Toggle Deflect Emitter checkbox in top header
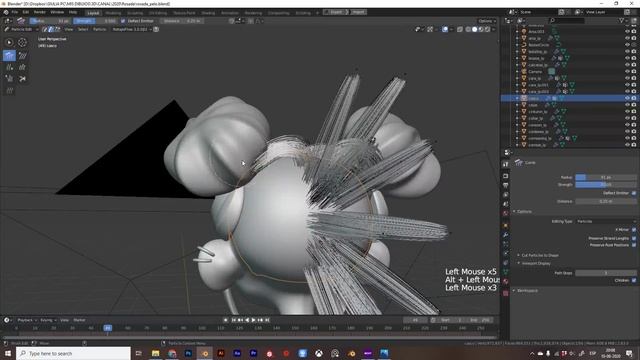Screen dimensions: 640x360 [123, 21]
